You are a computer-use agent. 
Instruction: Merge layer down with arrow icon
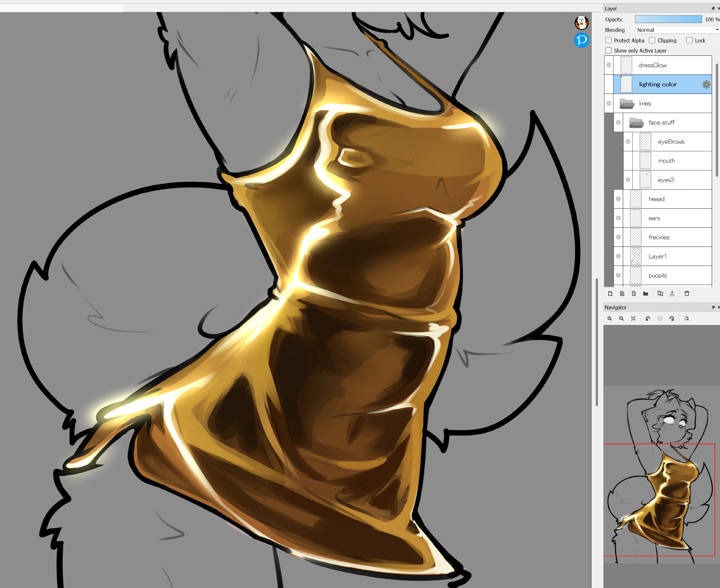pyautogui.click(x=672, y=294)
